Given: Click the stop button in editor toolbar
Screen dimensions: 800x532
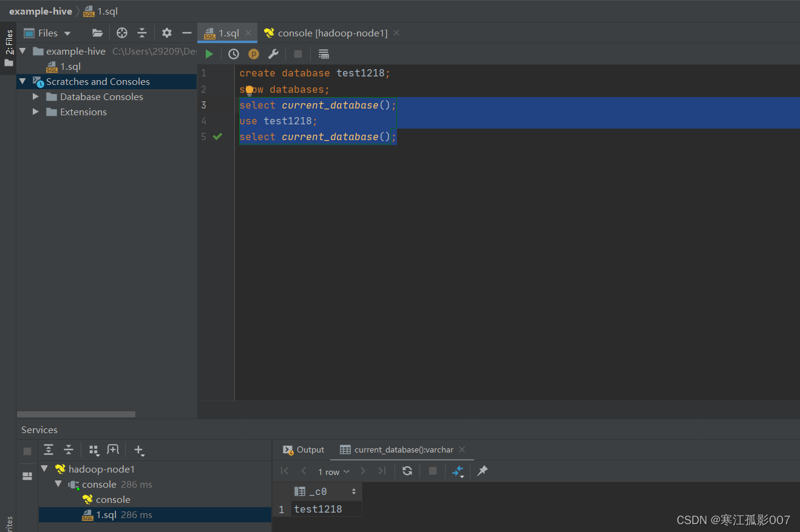Looking at the screenshot, I should (298, 54).
